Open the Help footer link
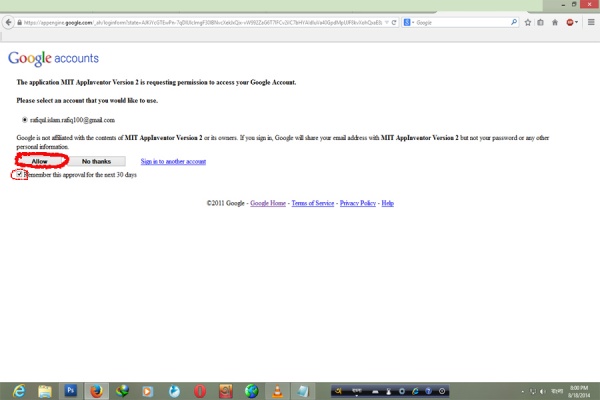This screenshot has width=600, height=400. (388, 203)
